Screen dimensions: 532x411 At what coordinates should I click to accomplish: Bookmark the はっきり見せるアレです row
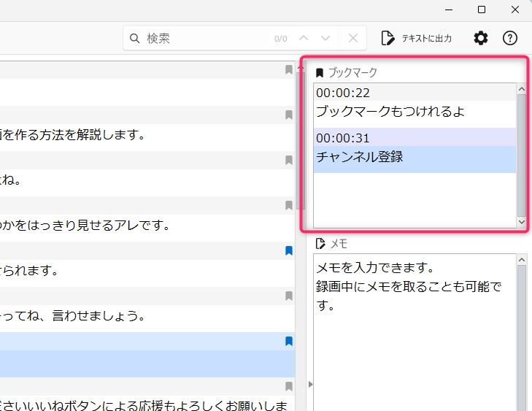[x=289, y=206]
